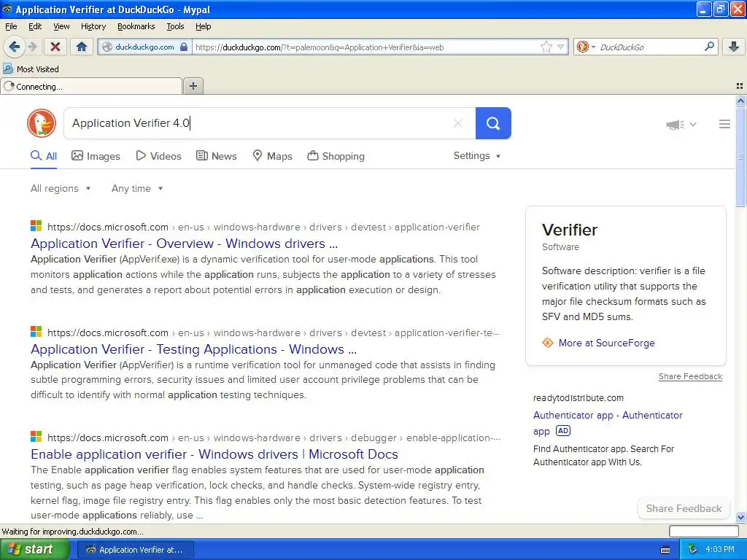Click the SourceForge diamond icon
The width and height of the screenshot is (747, 560).
[548, 343]
